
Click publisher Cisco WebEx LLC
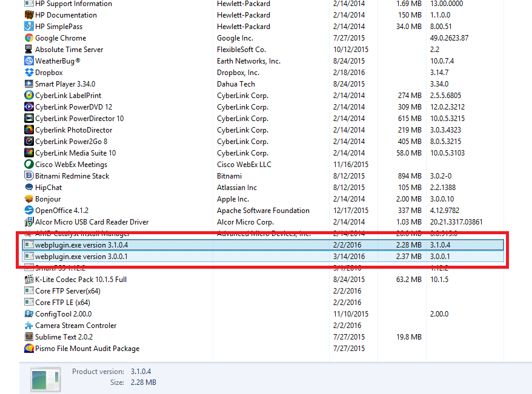tap(244, 164)
